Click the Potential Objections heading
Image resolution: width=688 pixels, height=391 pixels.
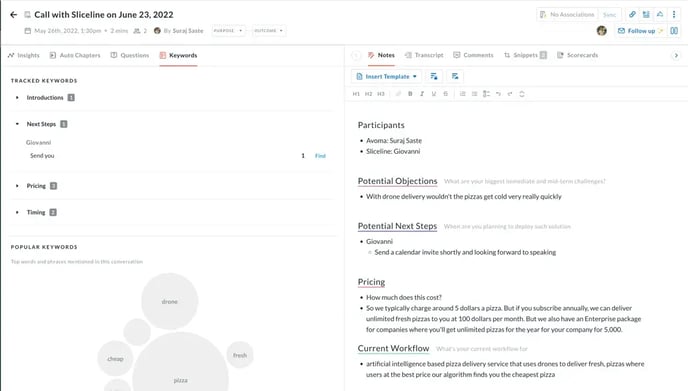click(398, 181)
